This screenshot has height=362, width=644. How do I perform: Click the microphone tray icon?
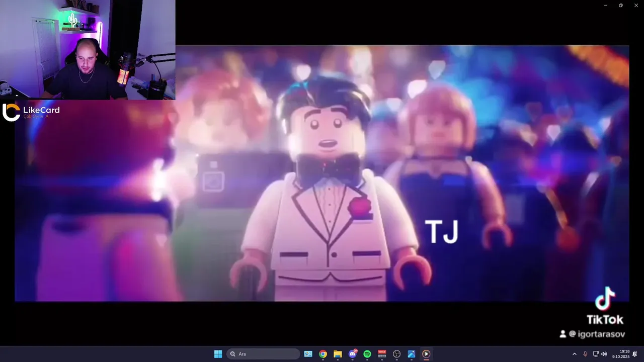[x=585, y=354]
